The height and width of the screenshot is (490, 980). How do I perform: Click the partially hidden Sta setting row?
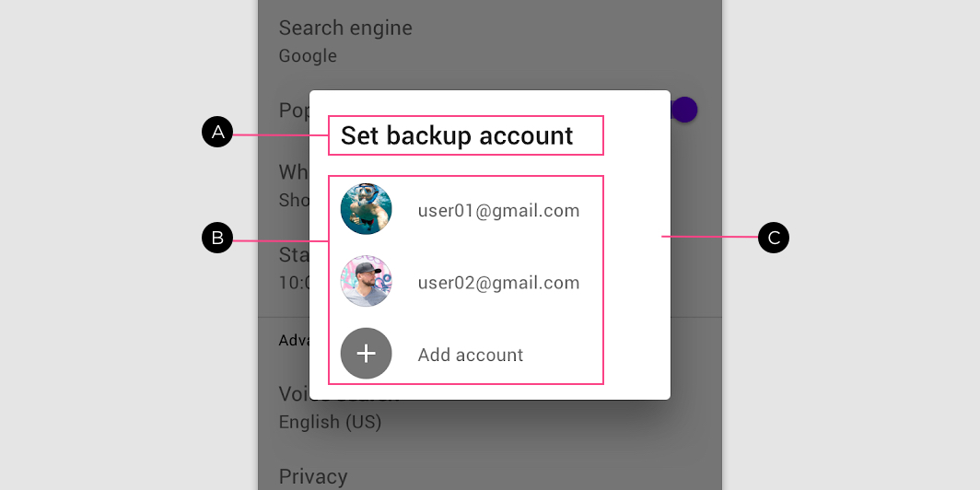coord(294,268)
